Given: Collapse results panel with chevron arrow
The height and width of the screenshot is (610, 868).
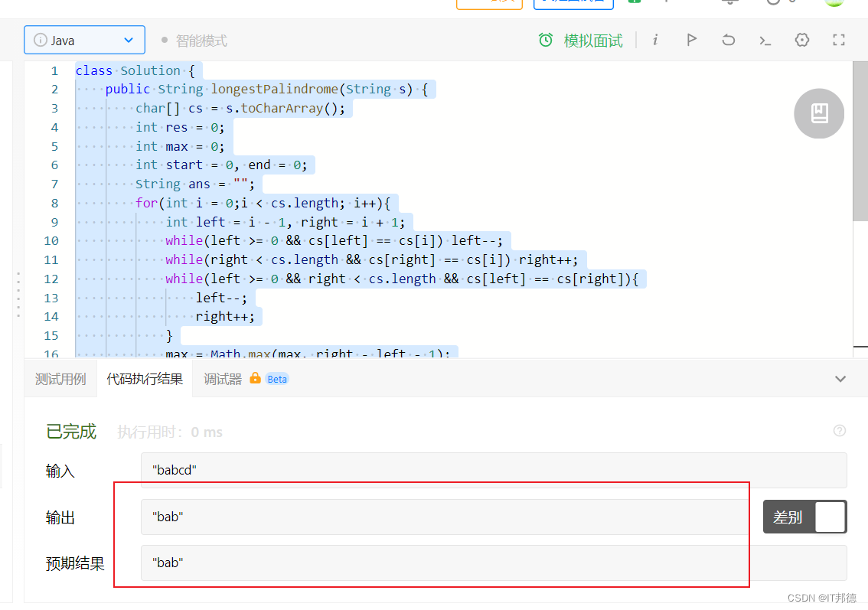Looking at the screenshot, I should point(840,379).
